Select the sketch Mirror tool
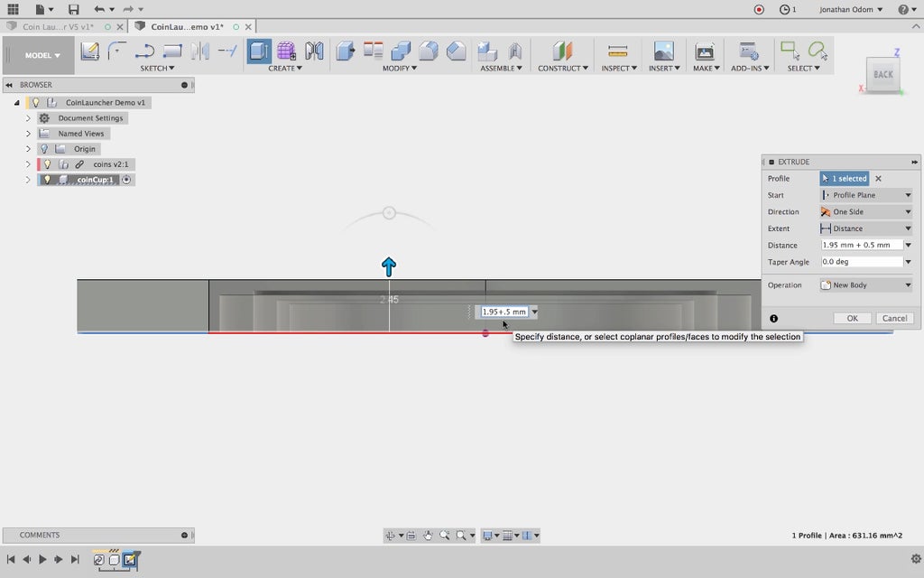Image resolution: width=924 pixels, height=578 pixels. point(199,51)
